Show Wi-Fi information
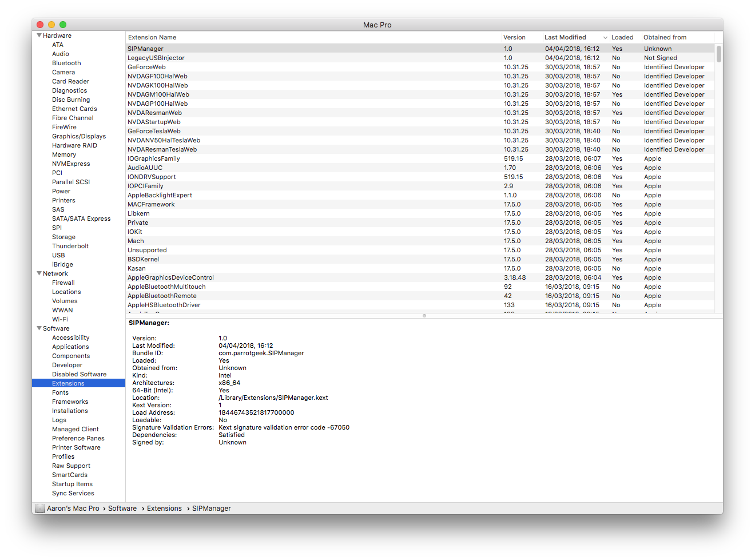This screenshot has width=755, height=560. [60, 319]
